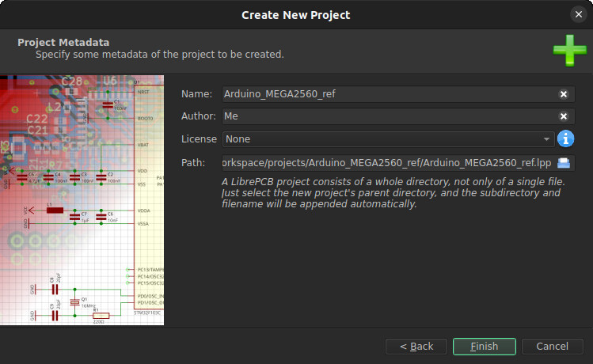Click the schematic preview image
This screenshot has height=364, width=593.
pos(82,200)
